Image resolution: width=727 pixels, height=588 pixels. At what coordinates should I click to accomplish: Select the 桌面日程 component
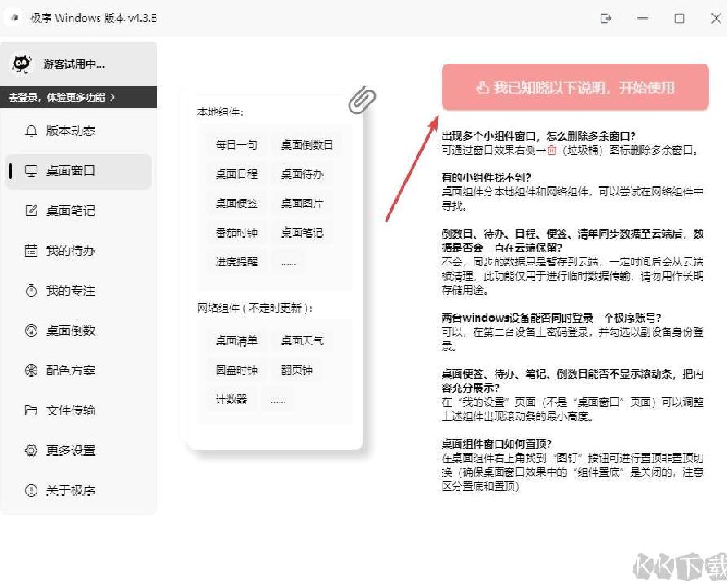[x=236, y=174]
